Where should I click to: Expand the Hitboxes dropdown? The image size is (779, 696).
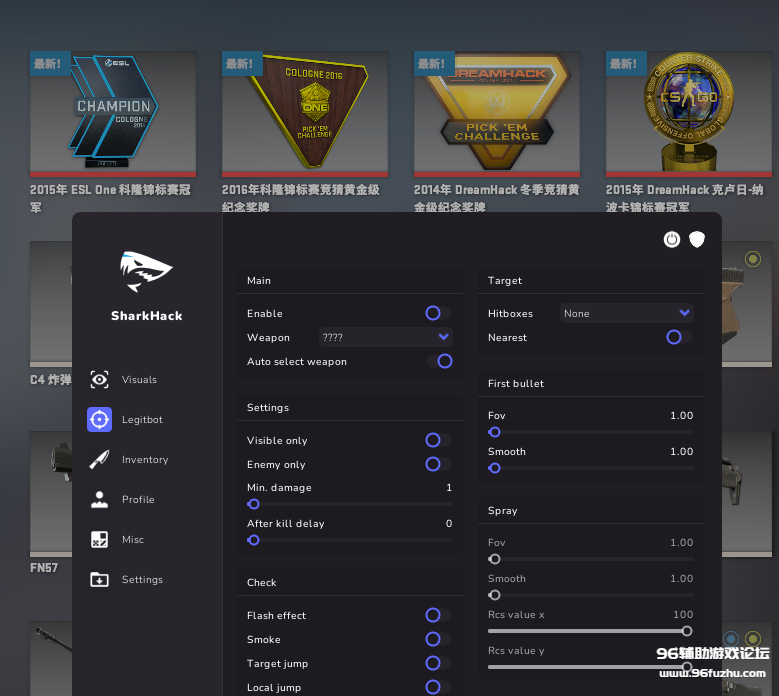coord(626,314)
